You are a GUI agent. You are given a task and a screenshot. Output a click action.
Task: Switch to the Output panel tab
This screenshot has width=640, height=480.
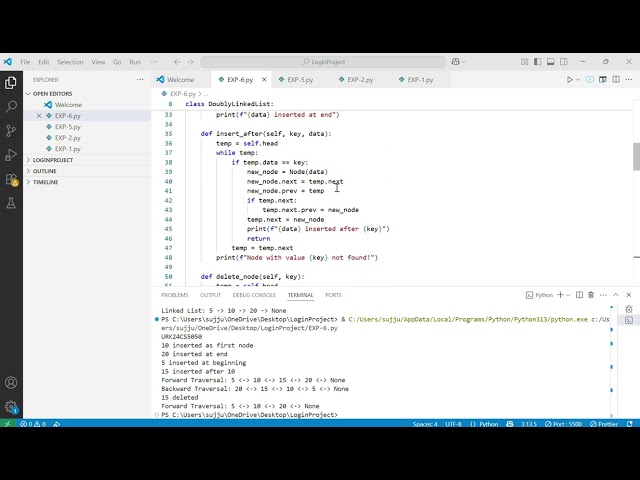pyautogui.click(x=210, y=295)
